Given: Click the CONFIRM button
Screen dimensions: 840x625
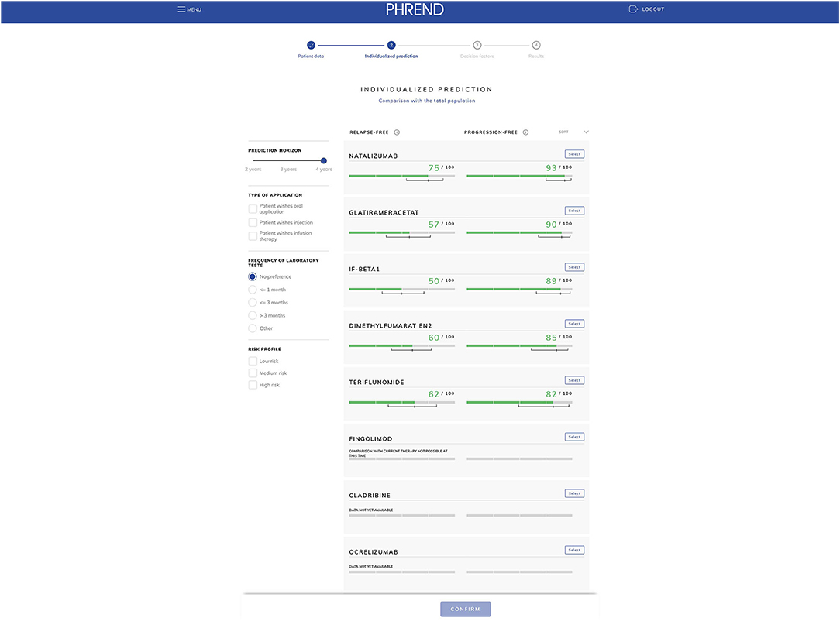Looking at the screenshot, I should coord(466,609).
